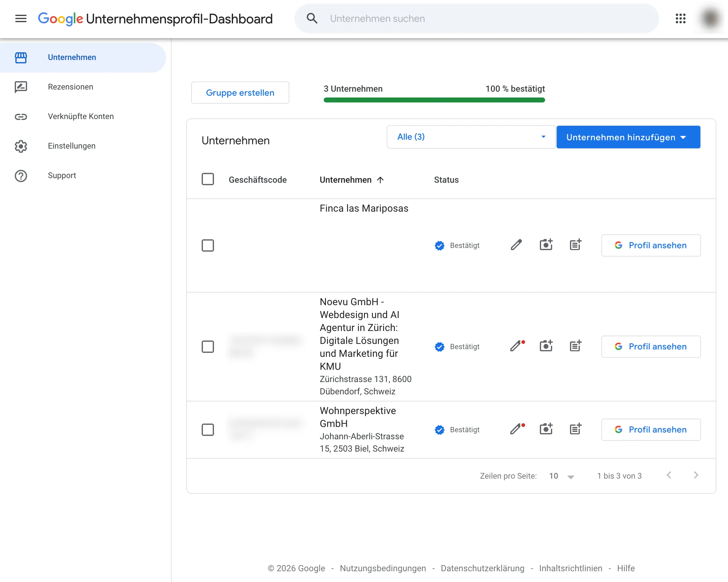Click the search magnifier icon
The height and width of the screenshot is (582, 728).
coord(312,18)
